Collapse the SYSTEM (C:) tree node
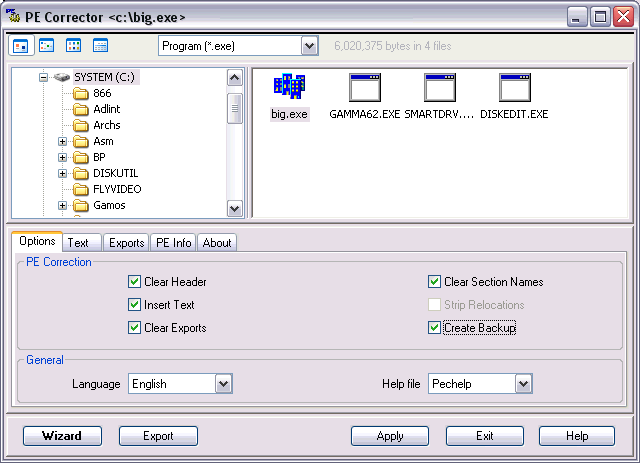Screen dimensions: 640x463 click(43, 77)
